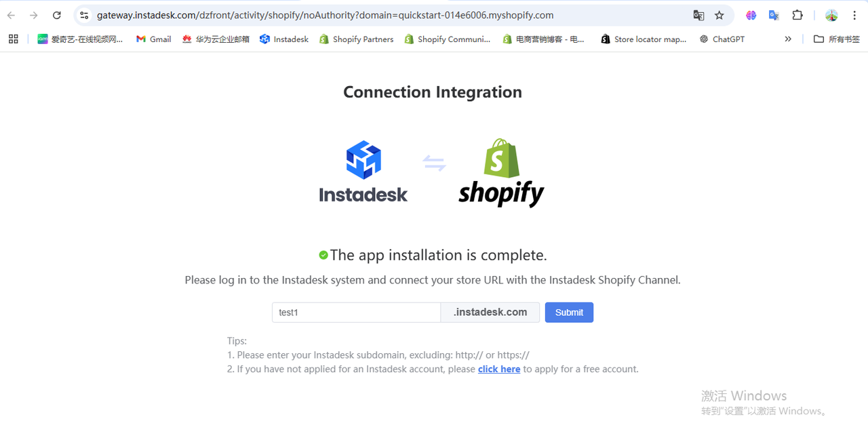Viewport: 868px width, 438px height.
Task: Reload the current page
Action: 57,15
